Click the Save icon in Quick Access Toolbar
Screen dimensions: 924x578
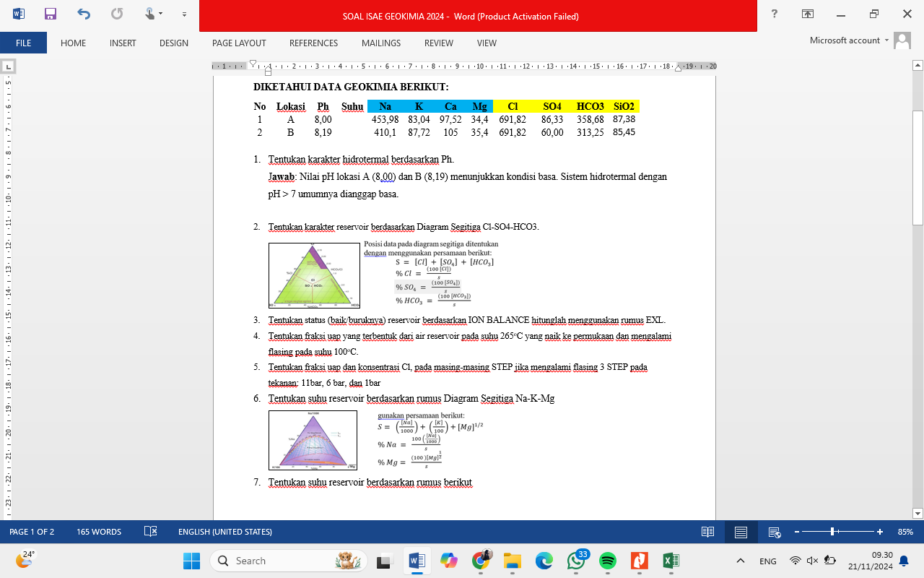pyautogui.click(x=50, y=14)
